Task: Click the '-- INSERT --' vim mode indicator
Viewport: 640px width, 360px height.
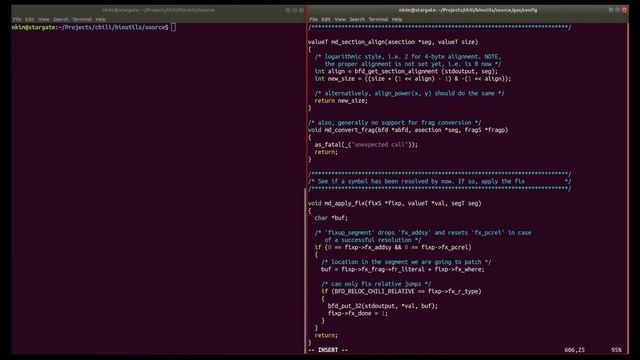Action: click(x=328, y=350)
